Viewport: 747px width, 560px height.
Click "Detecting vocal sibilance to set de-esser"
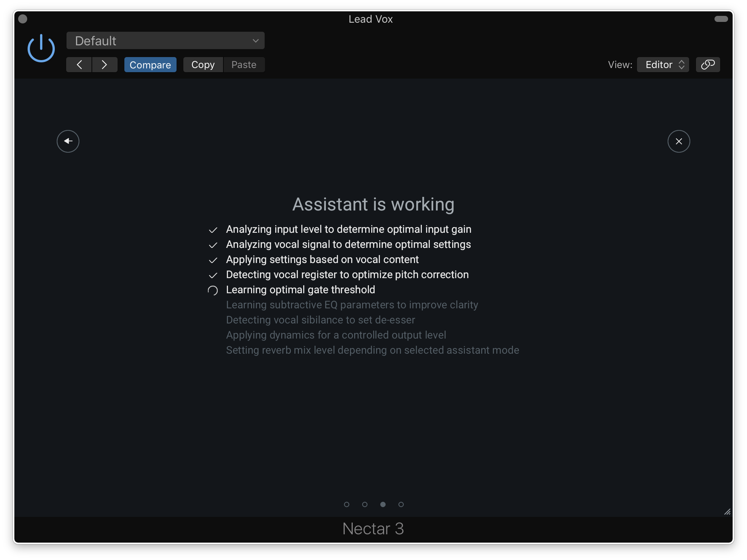[x=321, y=320]
